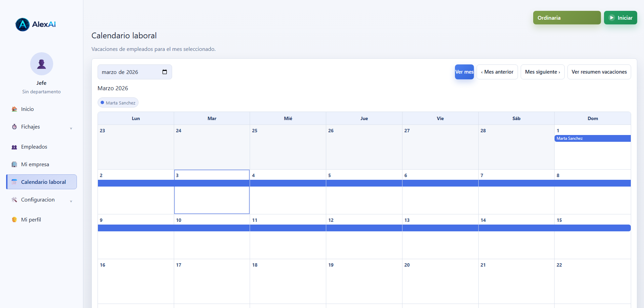This screenshot has width=644, height=308.
Task: Go to Mes siguiente
Action: coord(542,72)
